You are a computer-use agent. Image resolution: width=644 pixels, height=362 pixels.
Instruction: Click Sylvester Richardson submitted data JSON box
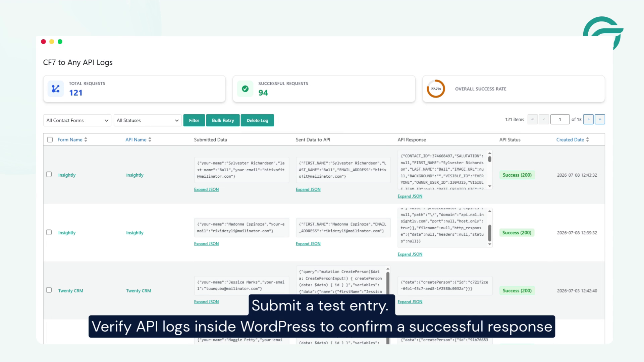click(x=241, y=170)
